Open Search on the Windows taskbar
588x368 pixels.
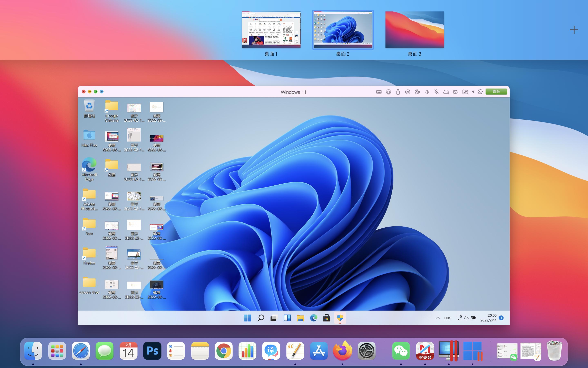pos(261,318)
